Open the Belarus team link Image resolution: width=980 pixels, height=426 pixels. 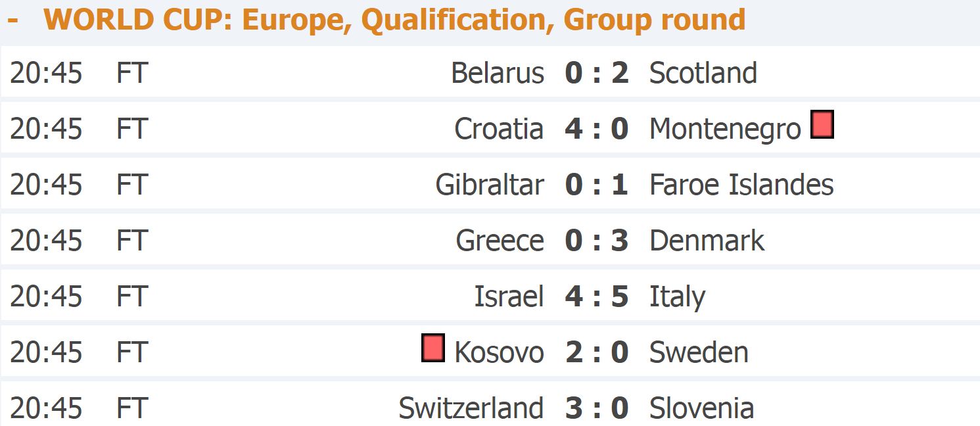[x=498, y=73]
